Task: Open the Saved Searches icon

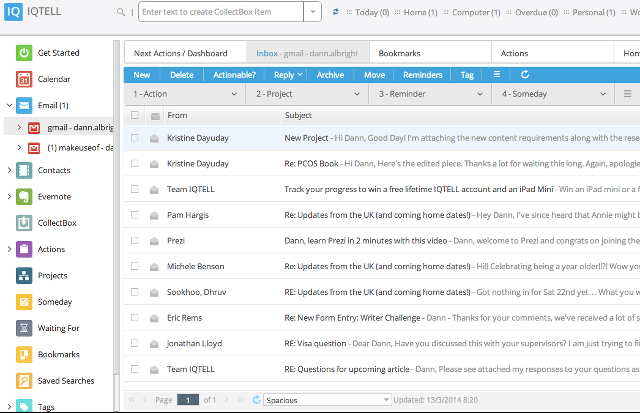Action: 24,381
